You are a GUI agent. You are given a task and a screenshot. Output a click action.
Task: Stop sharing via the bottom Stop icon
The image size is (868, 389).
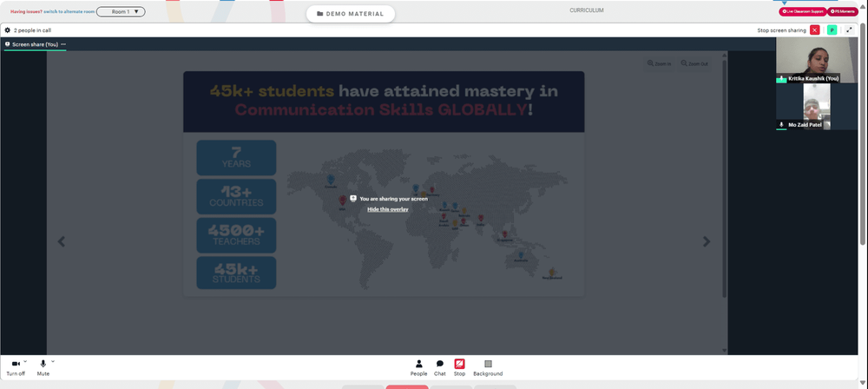tap(459, 368)
